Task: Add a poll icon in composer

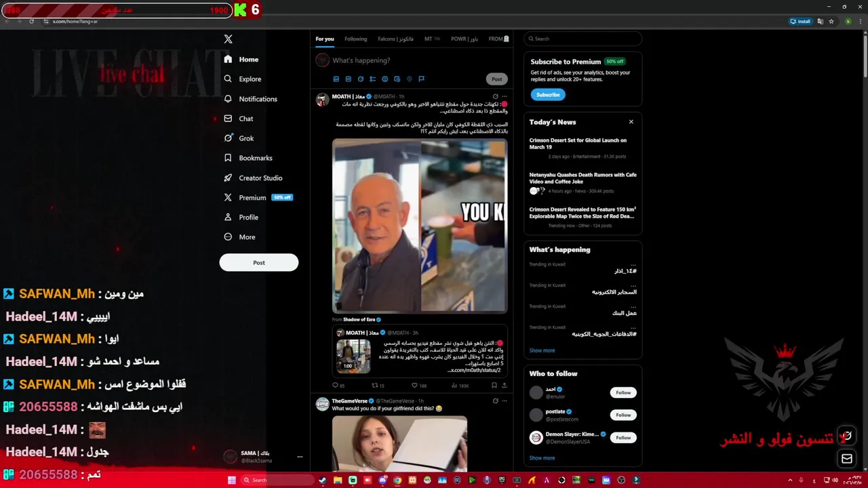Action: tap(372, 79)
